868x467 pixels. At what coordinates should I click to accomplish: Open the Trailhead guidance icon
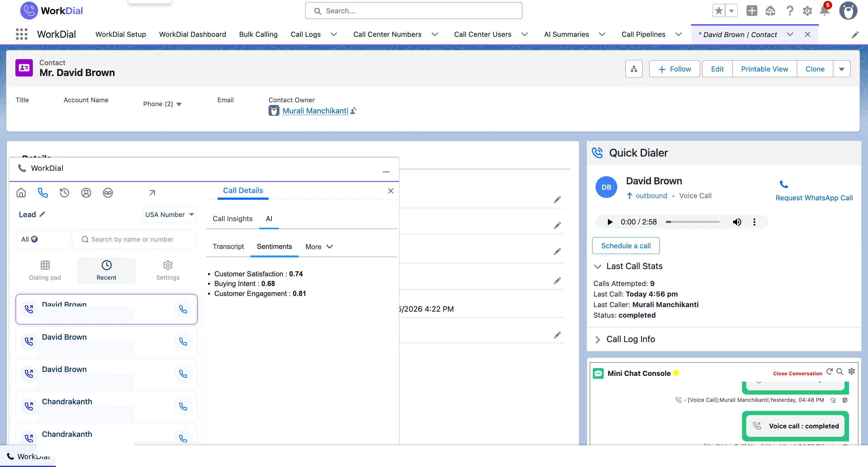770,11
